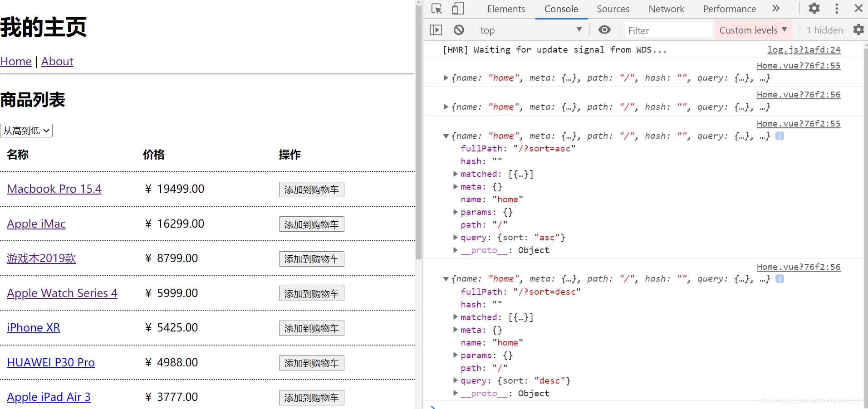Screen dimensions: 868x409
Task: Expand query {sort: "asc"} entry
Action: pos(456,238)
